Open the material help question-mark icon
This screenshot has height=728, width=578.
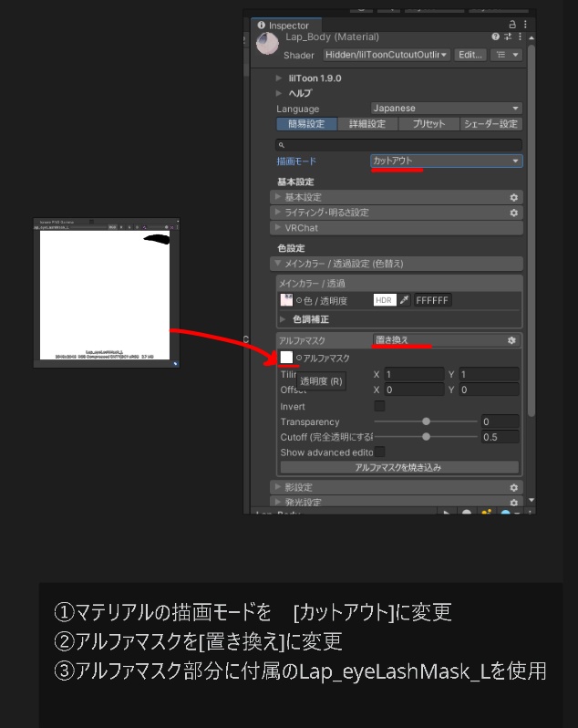pyautogui.click(x=495, y=36)
